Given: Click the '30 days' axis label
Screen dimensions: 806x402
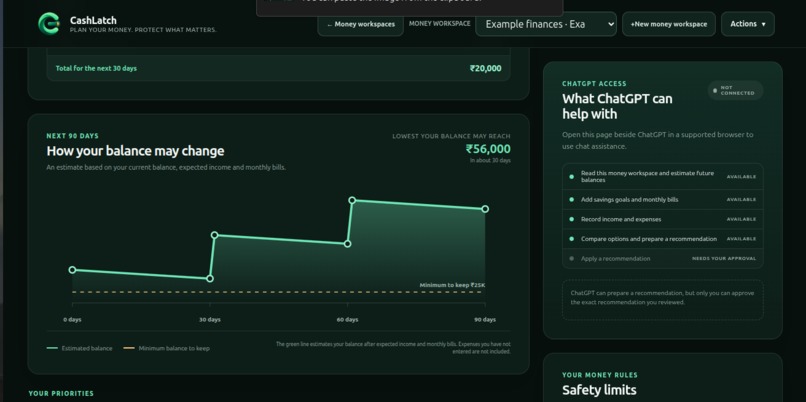Looking at the screenshot, I should pos(210,320).
